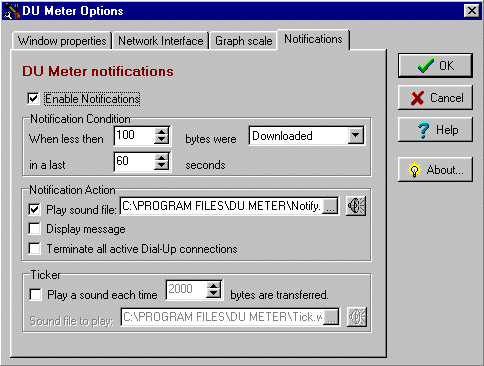Open the About... dialog
484x366 pixels.
435,170
